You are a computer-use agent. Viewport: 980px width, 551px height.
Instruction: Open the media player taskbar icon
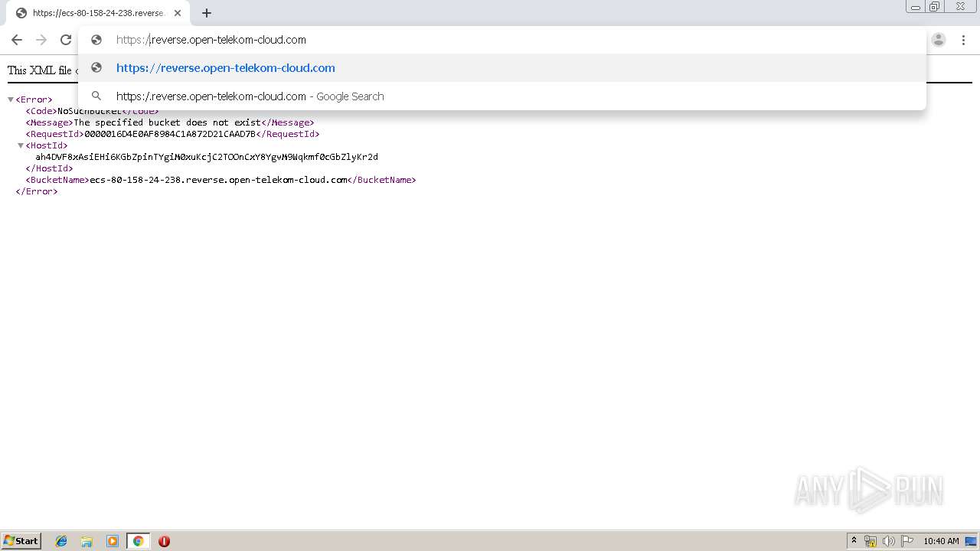(113, 541)
